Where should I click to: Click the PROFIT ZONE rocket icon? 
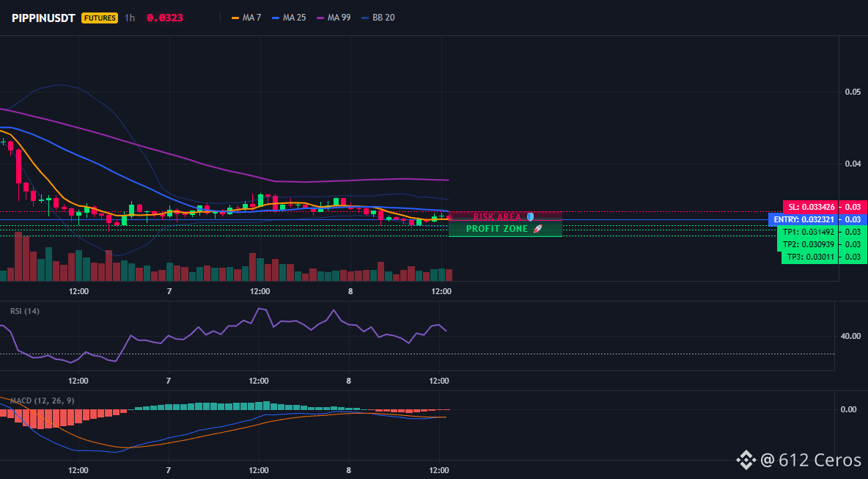(537, 229)
